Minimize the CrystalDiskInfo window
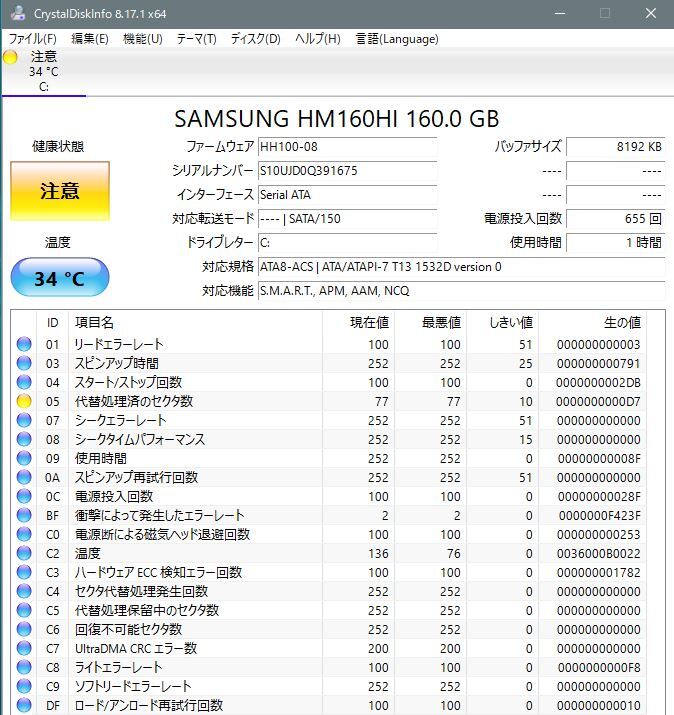Image resolution: width=674 pixels, height=715 pixels. click(x=560, y=13)
